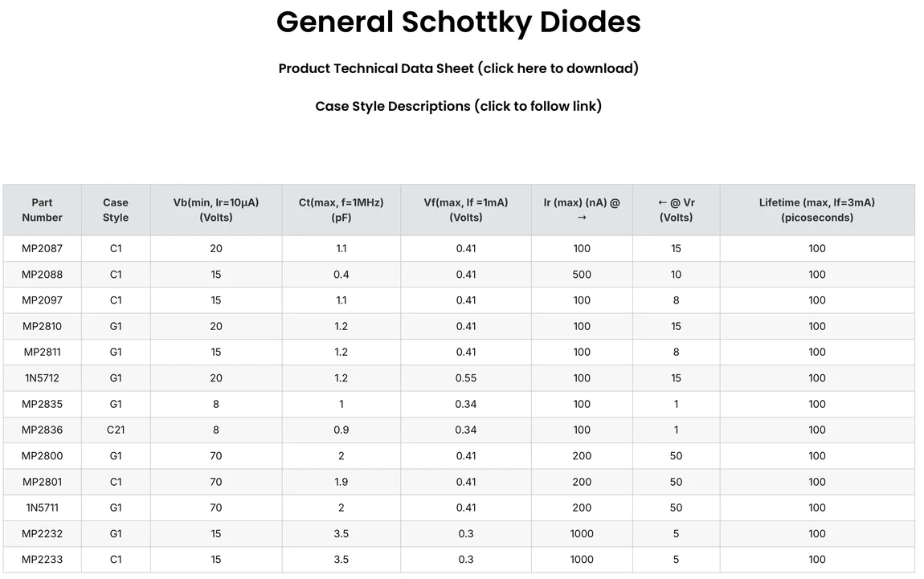Select the MP2088 part number cell

coord(43,275)
